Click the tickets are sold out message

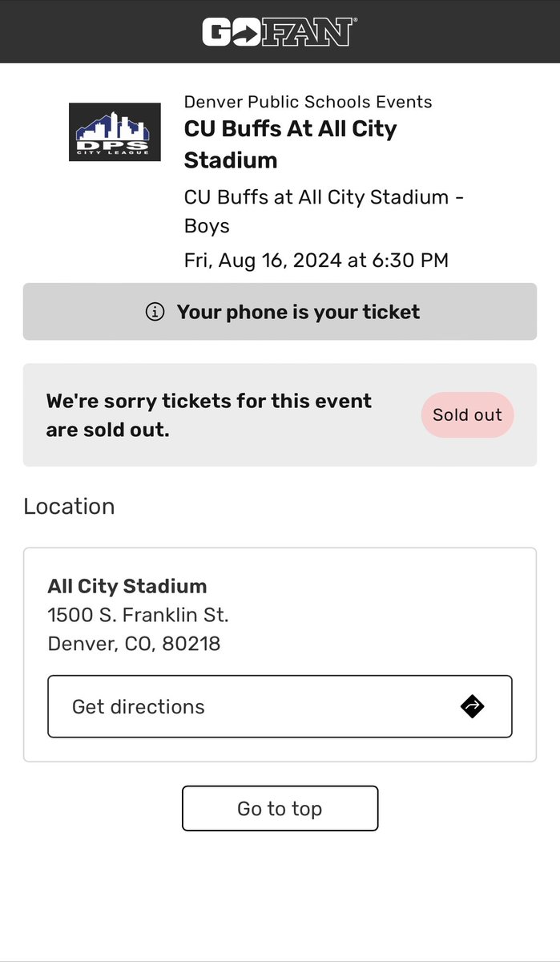[209, 415]
